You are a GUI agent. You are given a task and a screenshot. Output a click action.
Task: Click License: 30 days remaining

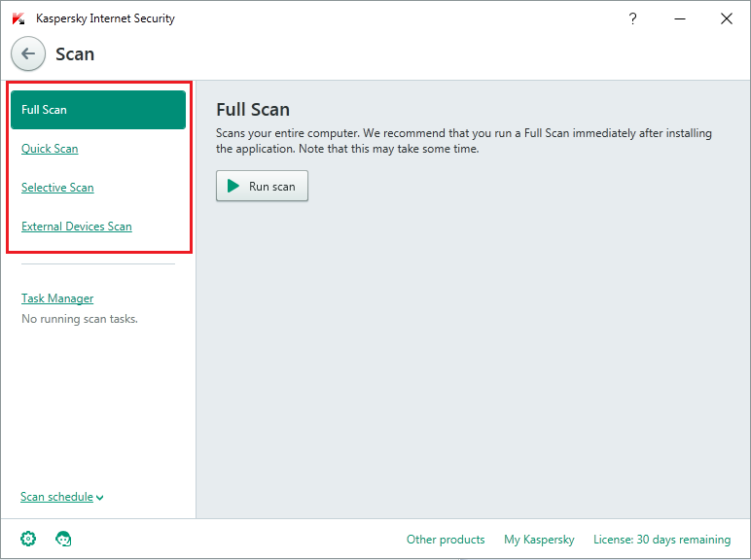pos(662,540)
